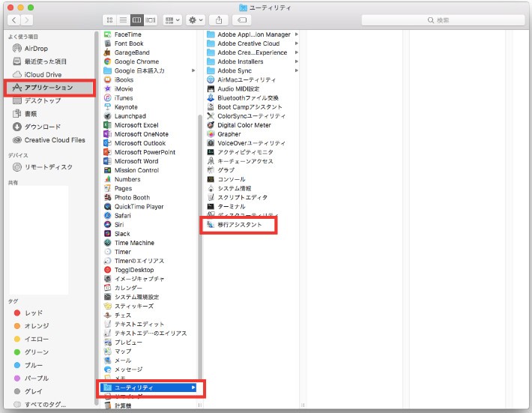Expand Adobe Appl...ion Manager arrow
Screen dimensions: 532x413
pyautogui.click(x=297, y=34)
